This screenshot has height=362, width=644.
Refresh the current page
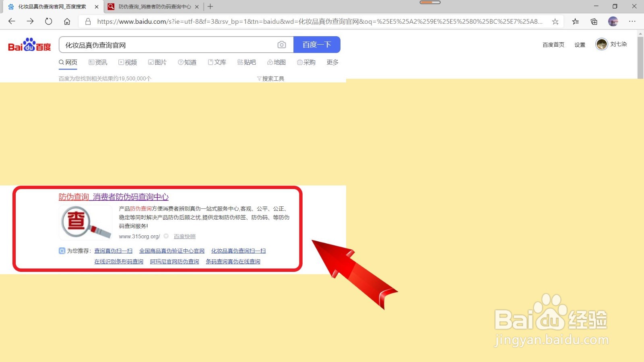point(49,21)
